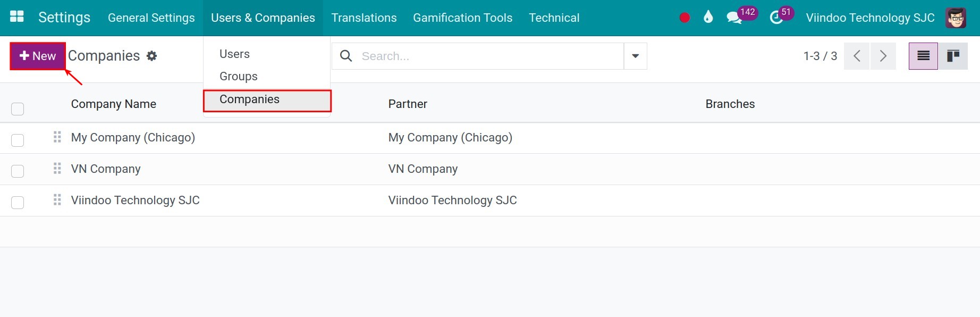Switch to kanban view

point(953,56)
